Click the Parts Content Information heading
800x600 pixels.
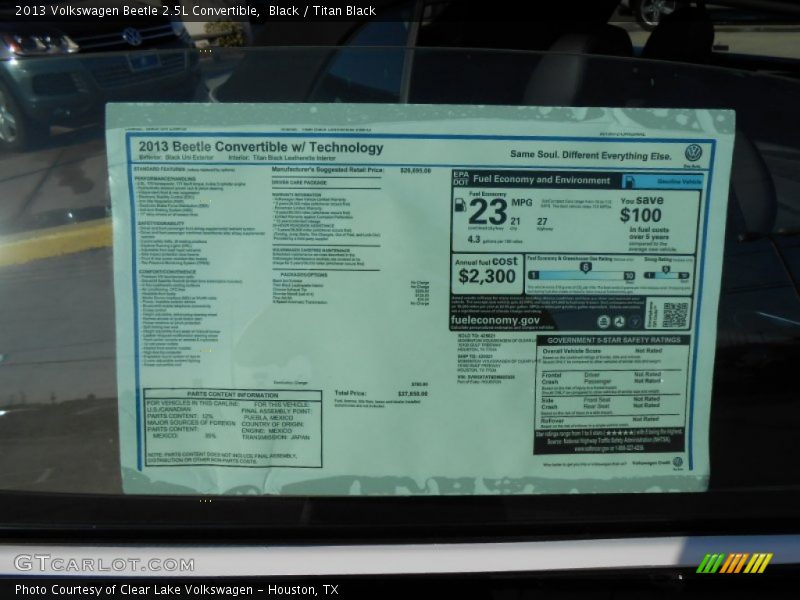232,394
